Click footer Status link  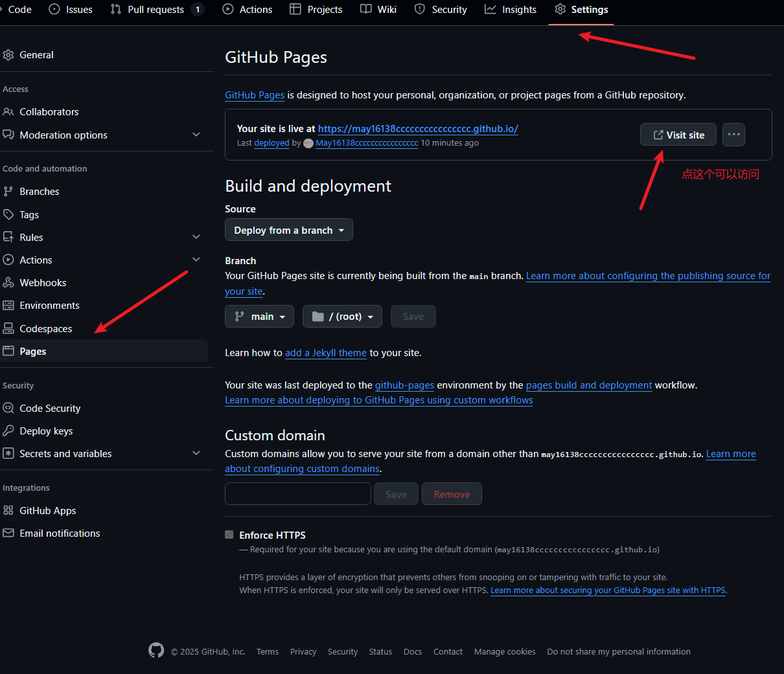pos(380,652)
